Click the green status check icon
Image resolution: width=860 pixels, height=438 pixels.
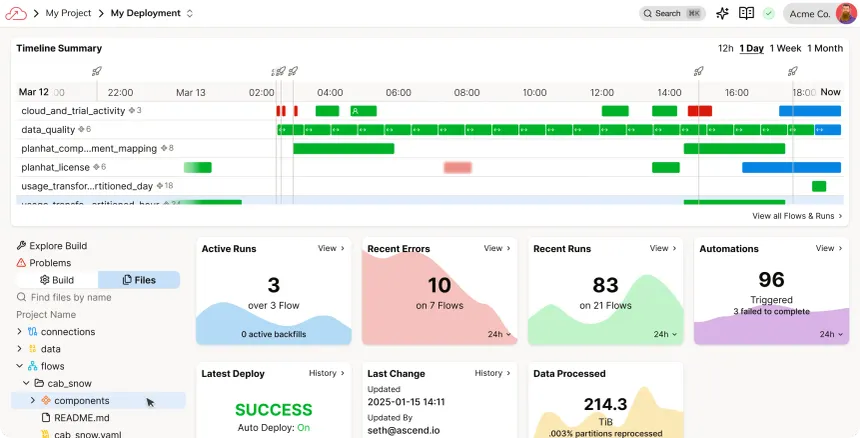768,14
